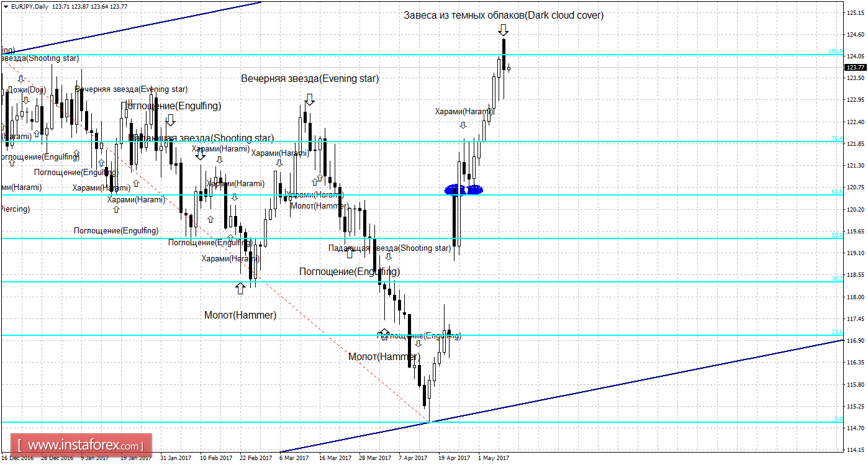
Task: Click the 61.8 Fibonacci level label
Action: tap(837, 192)
